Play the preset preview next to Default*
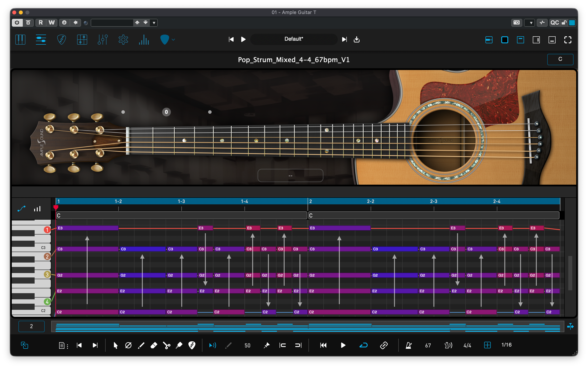Viewport: 588px width, 368px height. 243,39
